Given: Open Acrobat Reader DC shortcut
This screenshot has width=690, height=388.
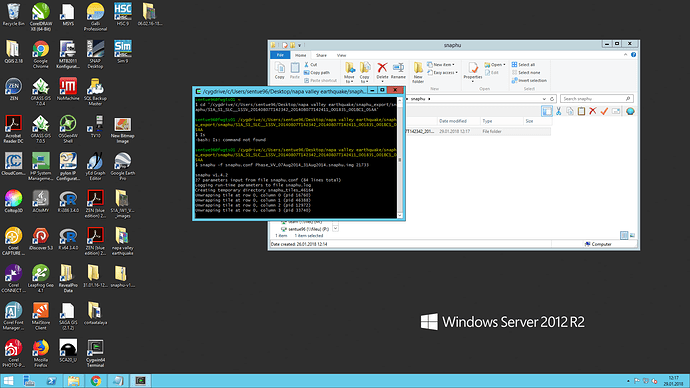Looking at the screenshot, I should [x=13, y=129].
